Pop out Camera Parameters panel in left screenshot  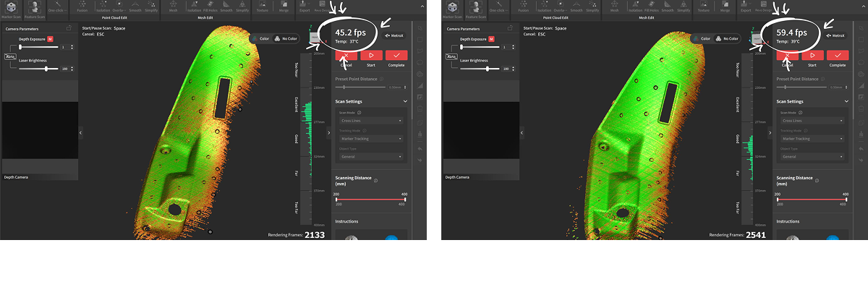68,28
